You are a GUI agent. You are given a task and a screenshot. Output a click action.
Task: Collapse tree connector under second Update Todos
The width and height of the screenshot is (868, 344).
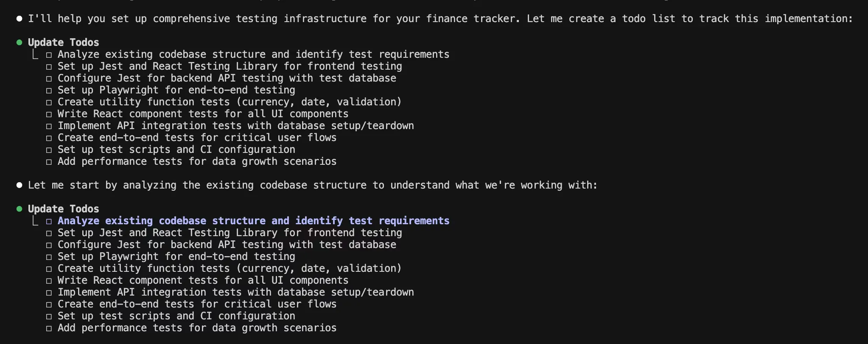click(x=36, y=221)
